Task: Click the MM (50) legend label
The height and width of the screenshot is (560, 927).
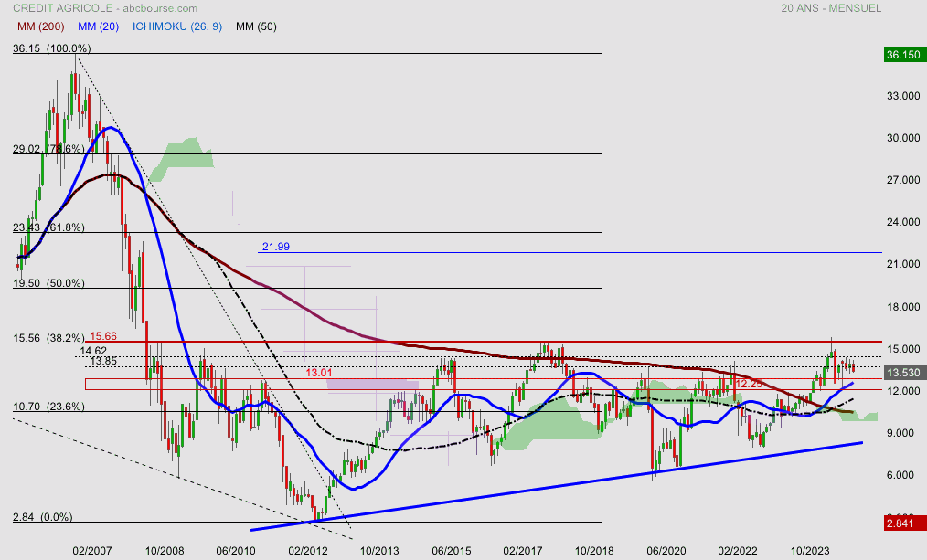Action: (256, 26)
